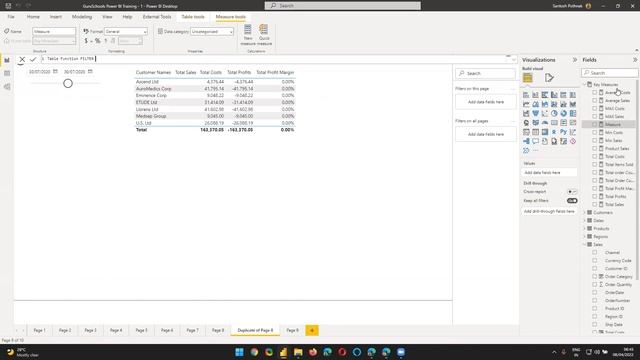
Task: Choose the pie chart visual
Action: 554,113
